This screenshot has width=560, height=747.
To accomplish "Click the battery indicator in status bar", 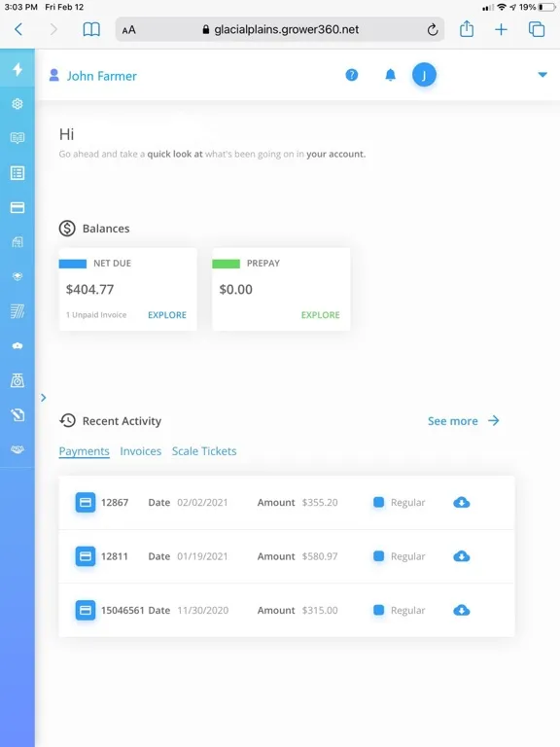I will pyautogui.click(x=547, y=7).
